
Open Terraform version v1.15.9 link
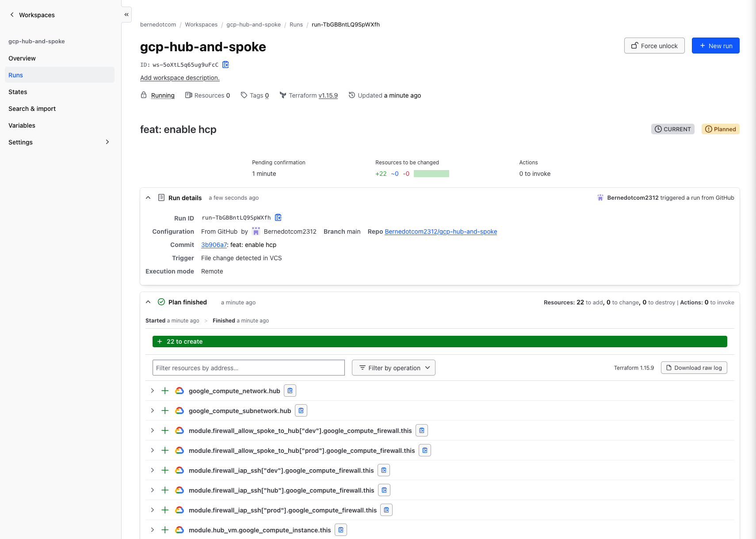coord(328,95)
